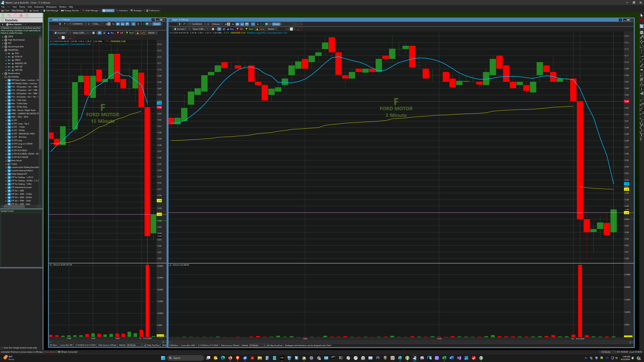Click the red stop-line icon in 15 Minute chart

pos(68,38)
